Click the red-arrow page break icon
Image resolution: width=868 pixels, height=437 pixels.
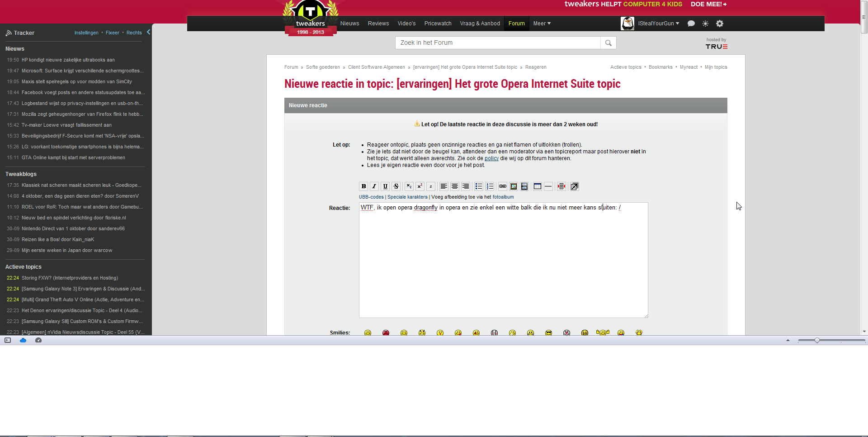pos(561,186)
